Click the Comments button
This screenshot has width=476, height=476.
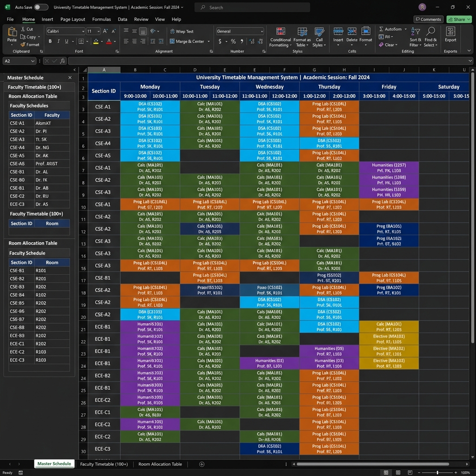tap(428, 20)
